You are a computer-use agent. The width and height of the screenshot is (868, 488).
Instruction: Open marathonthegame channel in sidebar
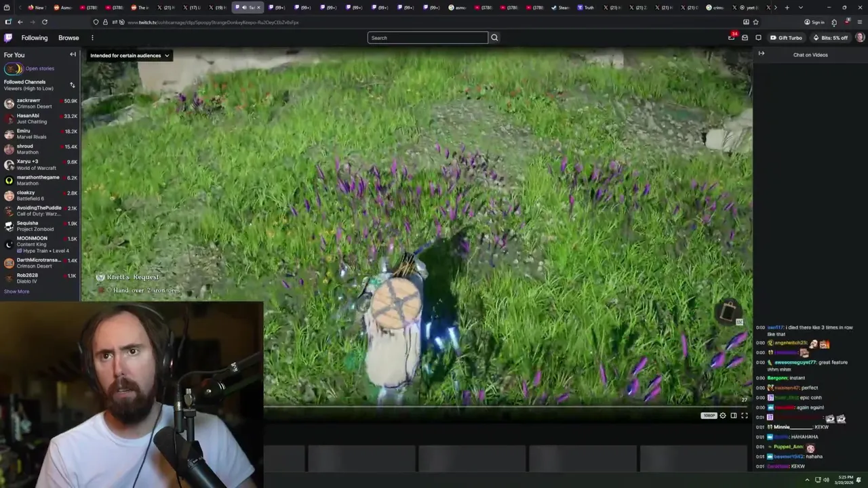pos(40,180)
